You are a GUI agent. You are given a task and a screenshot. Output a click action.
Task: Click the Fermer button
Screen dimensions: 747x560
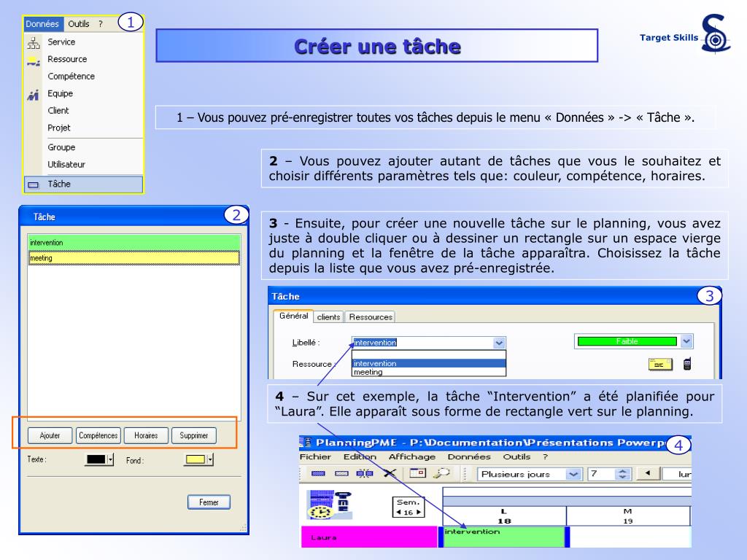209,502
